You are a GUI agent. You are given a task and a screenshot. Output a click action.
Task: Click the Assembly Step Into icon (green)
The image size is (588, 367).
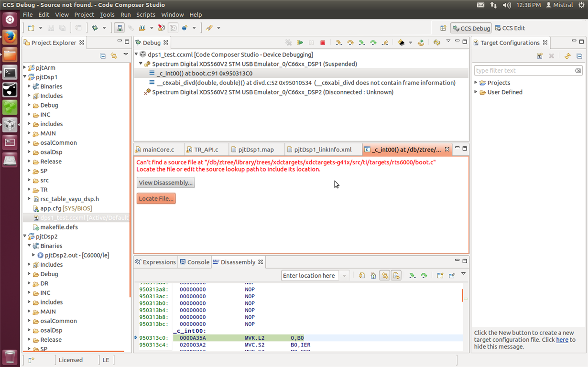pos(362,43)
